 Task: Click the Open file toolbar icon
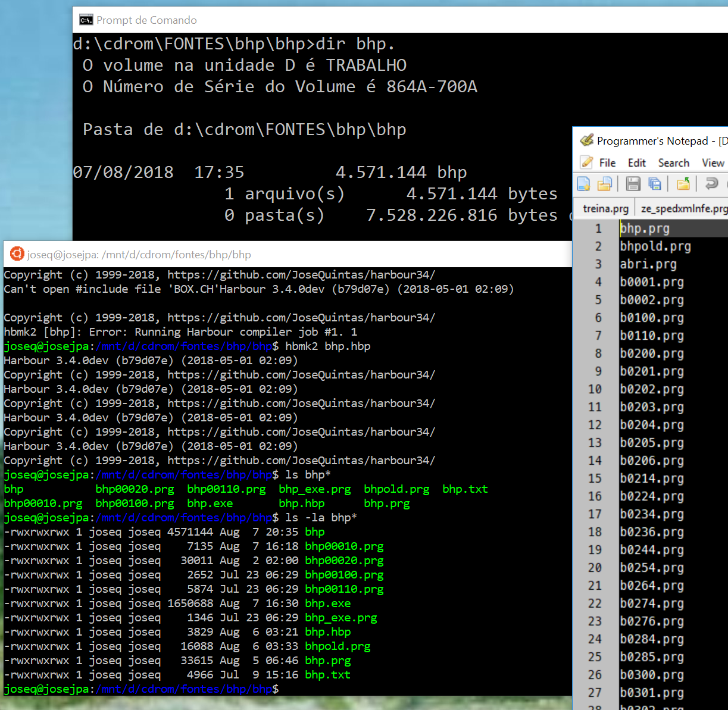point(605,184)
